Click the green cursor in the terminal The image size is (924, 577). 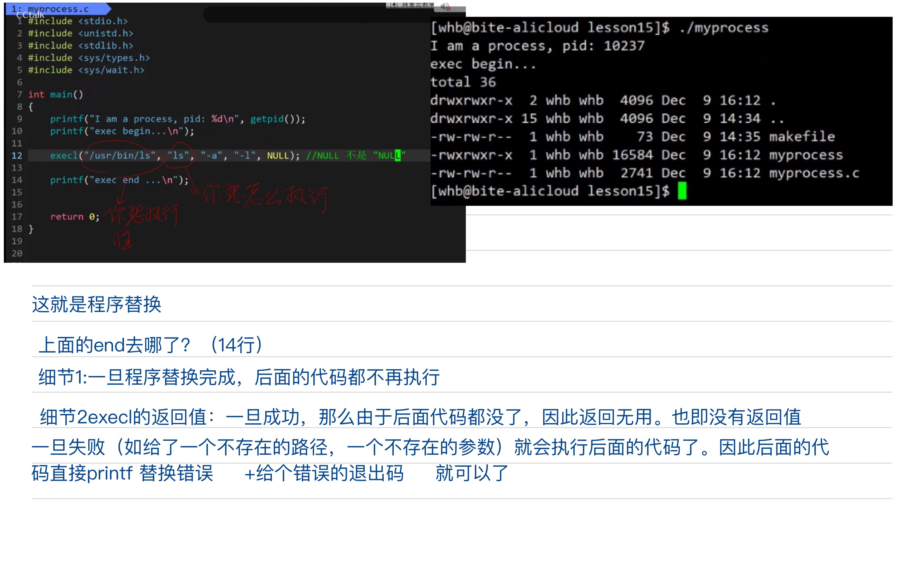[682, 191]
